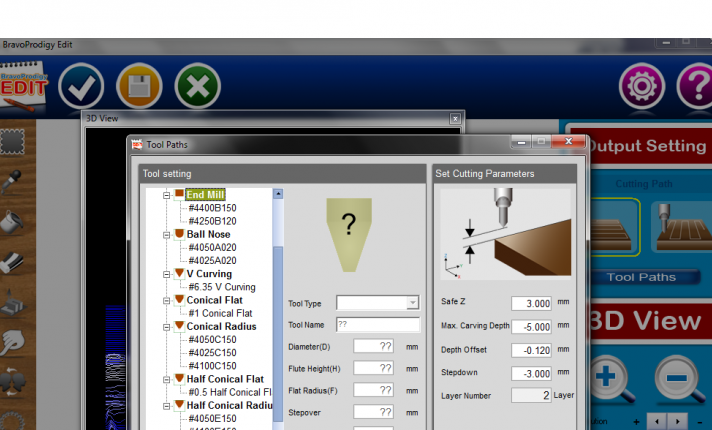Click the green X cancel icon
The image size is (712, 430).
[197, 87]
